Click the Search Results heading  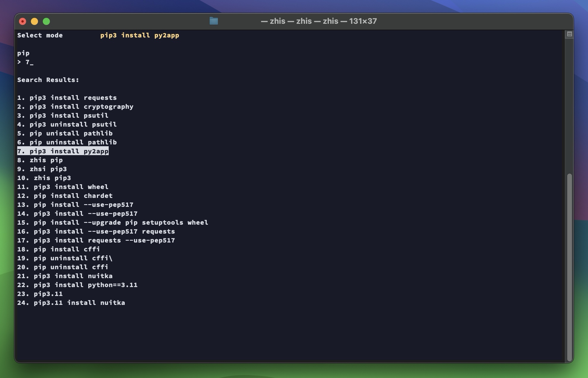(x=48, y=80)
